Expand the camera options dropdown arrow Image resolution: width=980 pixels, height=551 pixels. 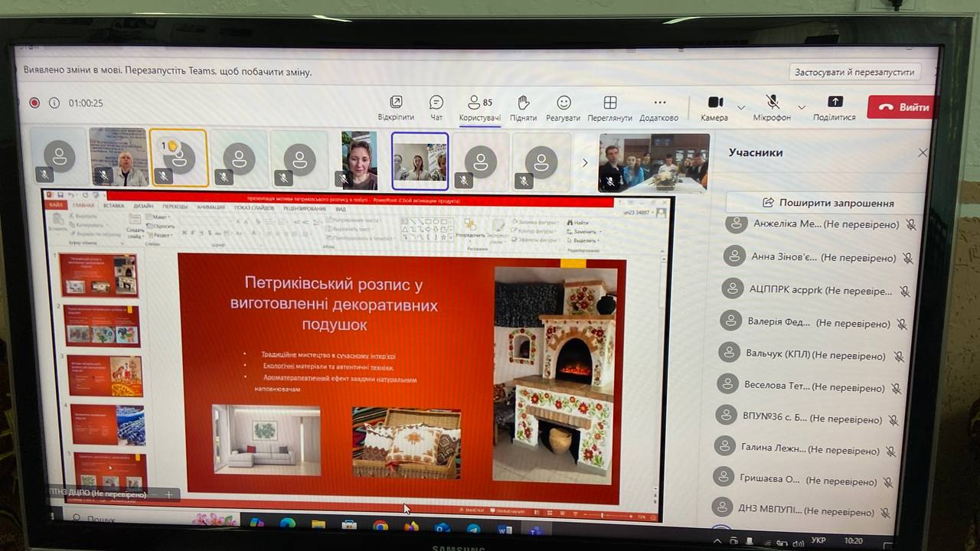point(741,107)
